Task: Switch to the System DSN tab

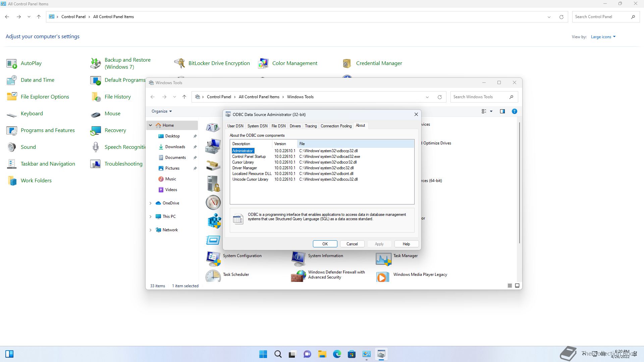Action: pyautogui.click(x=257, y=126)
